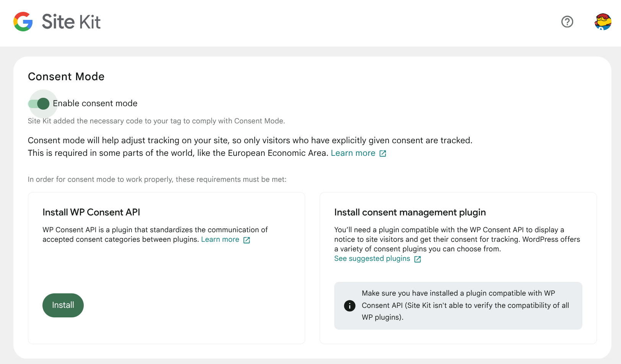Click external-link icon beside WP Consent API Learn more
This screenshot has height=364, width=621.
pos(247,240)
